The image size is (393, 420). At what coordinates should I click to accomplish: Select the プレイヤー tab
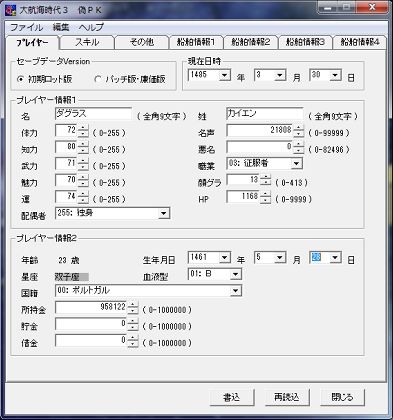pyautogui.click(x=32, y=42)
